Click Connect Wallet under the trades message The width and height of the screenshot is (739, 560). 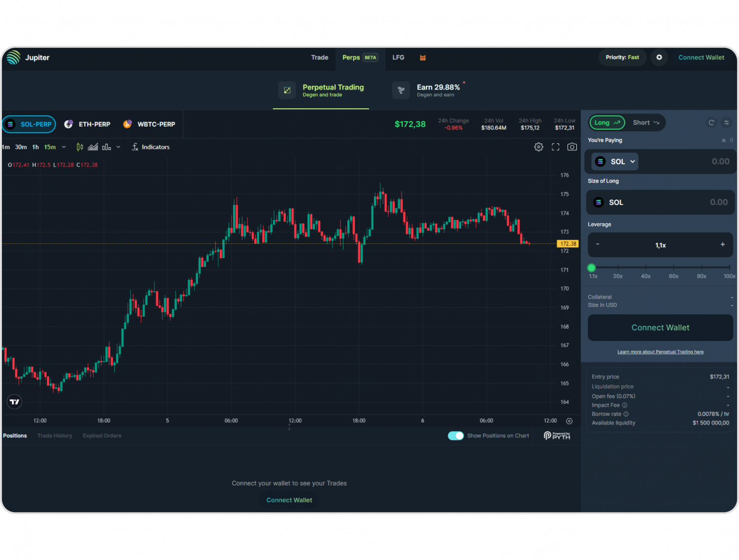[289, 500]
